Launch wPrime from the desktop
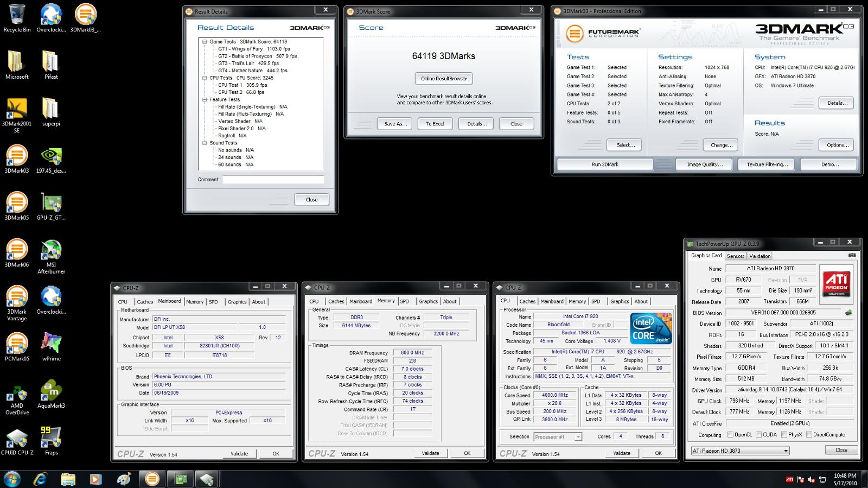Screen dimensions: 868x488 pos(51,347)
